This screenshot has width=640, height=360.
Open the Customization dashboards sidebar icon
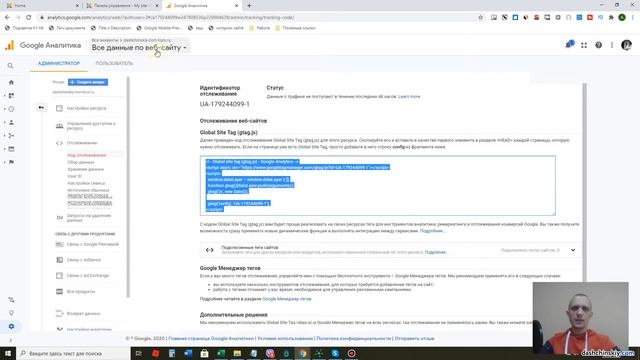click(11, 96)
